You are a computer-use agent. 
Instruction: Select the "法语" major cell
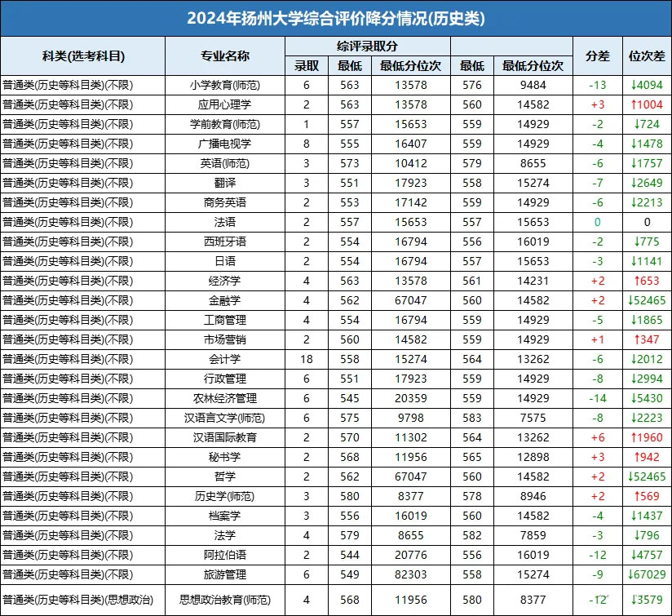click(x=225, y=222)
